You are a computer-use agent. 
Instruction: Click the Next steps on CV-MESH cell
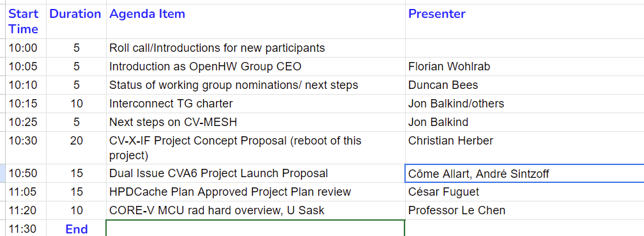(256, 122)
